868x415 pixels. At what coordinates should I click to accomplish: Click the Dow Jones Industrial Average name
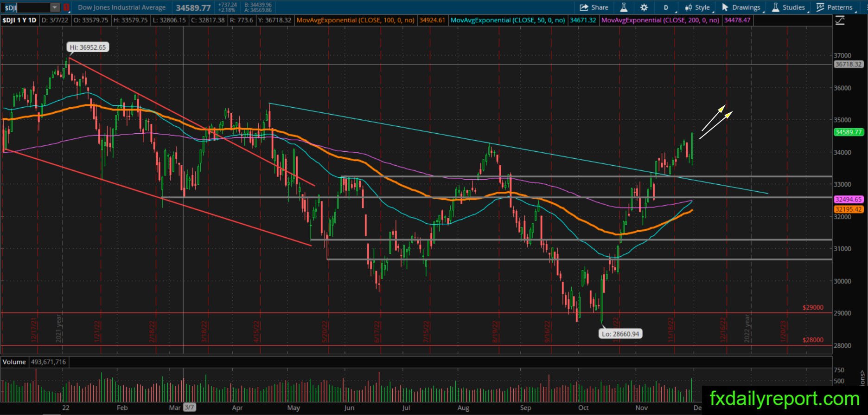121,7
